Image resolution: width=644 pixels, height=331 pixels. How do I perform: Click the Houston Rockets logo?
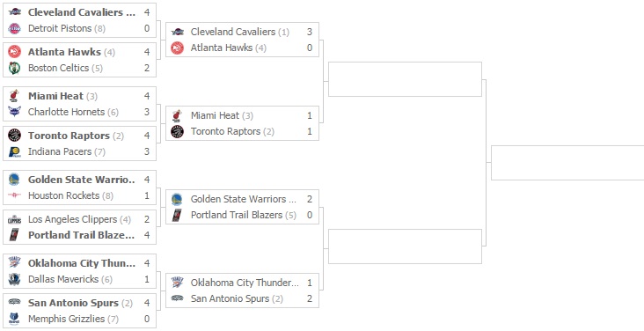click(14, 195)
